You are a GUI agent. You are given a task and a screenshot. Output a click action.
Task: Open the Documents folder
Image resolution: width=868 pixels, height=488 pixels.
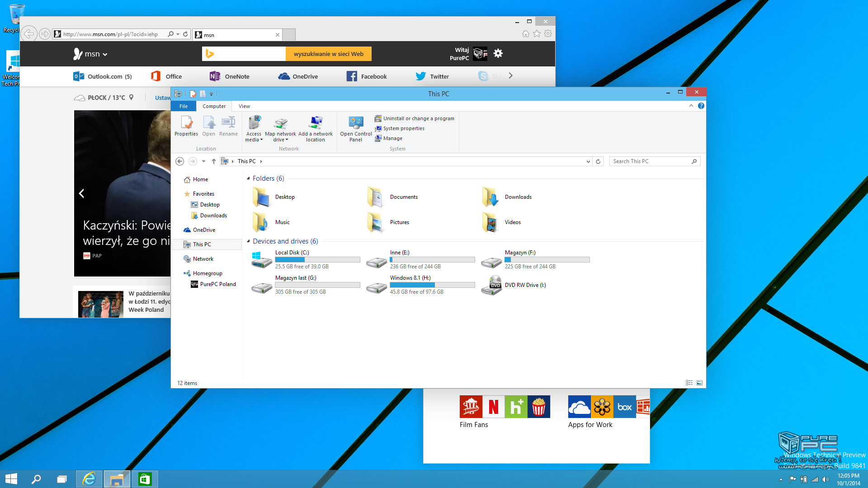point(392,197)
